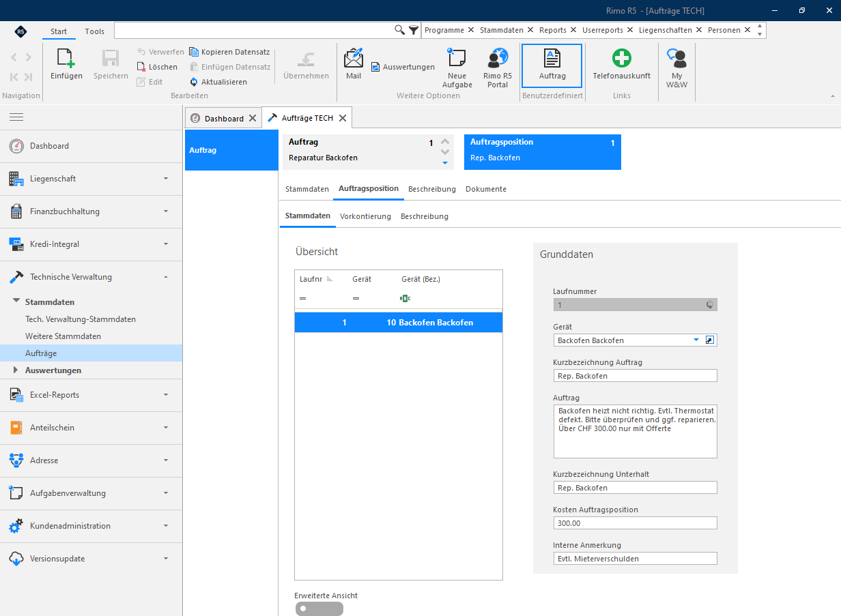Click the ribbon search input box
Viewport: 841px width, 616px height.
coord(254,30)
